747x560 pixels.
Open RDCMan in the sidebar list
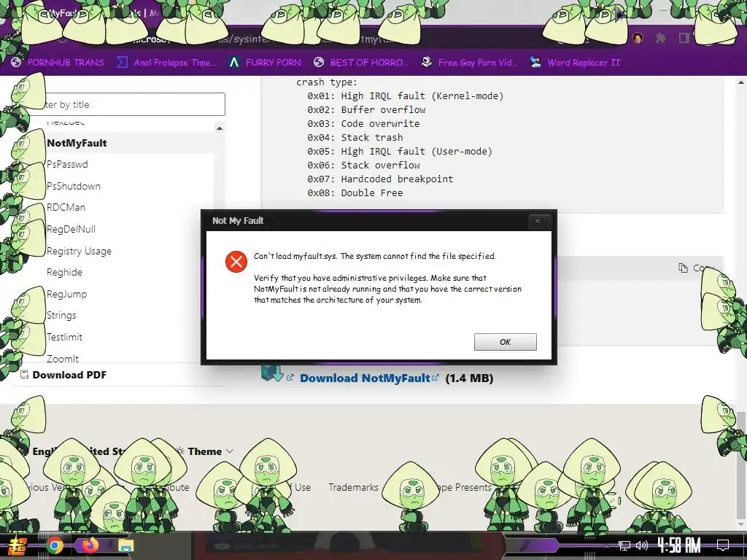click(66, 207)
